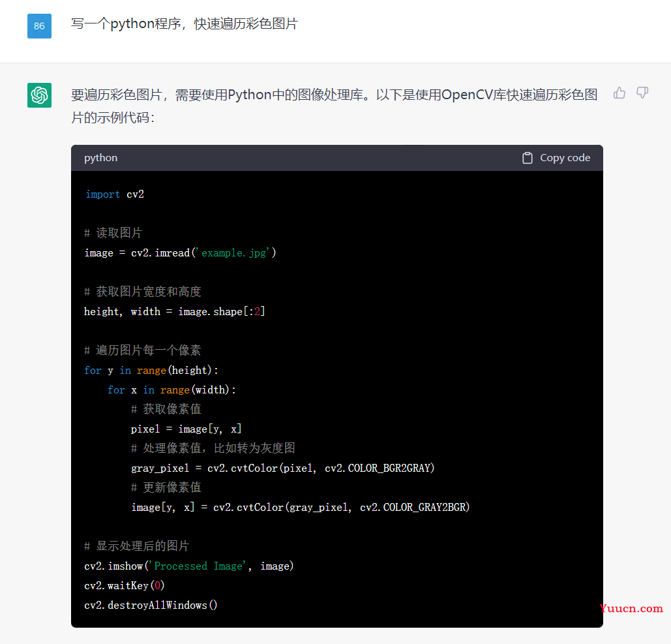
Task: Click the 'image[y, x] = cv2.cvtColor' GRAY2BGR line
Action: pyautogui.click(x=301, y=508)
